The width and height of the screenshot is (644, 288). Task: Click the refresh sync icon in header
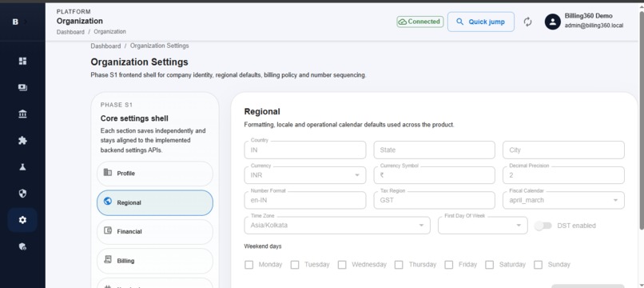[528, 22]
